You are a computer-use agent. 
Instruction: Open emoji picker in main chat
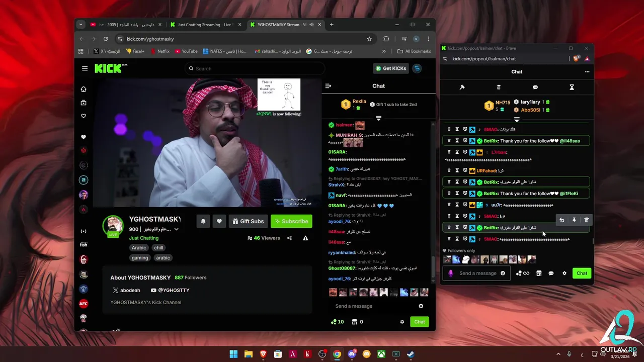421,306
